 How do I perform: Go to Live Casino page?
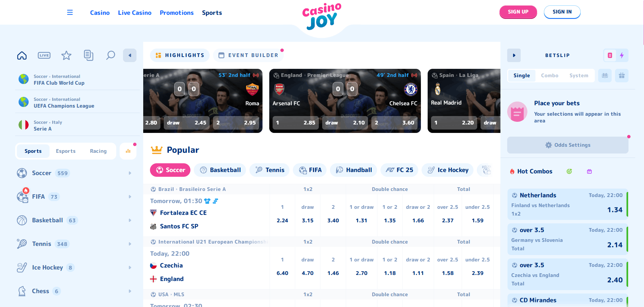tap(134, 13)
